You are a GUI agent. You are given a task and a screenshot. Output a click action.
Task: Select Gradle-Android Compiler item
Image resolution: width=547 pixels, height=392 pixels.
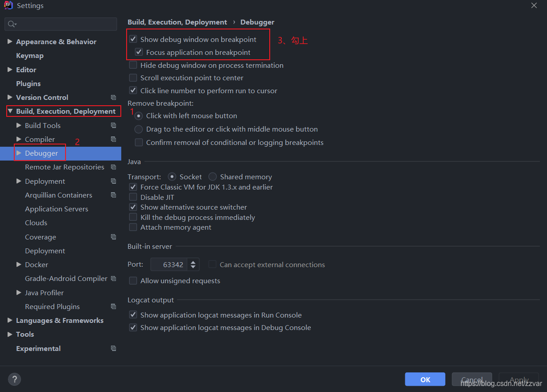(66, 279)
